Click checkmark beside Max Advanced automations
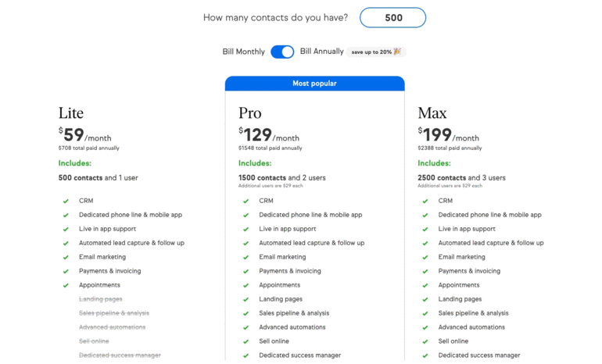Image resolution: width=602 pixels, height=364 pixels. point(425,327)
